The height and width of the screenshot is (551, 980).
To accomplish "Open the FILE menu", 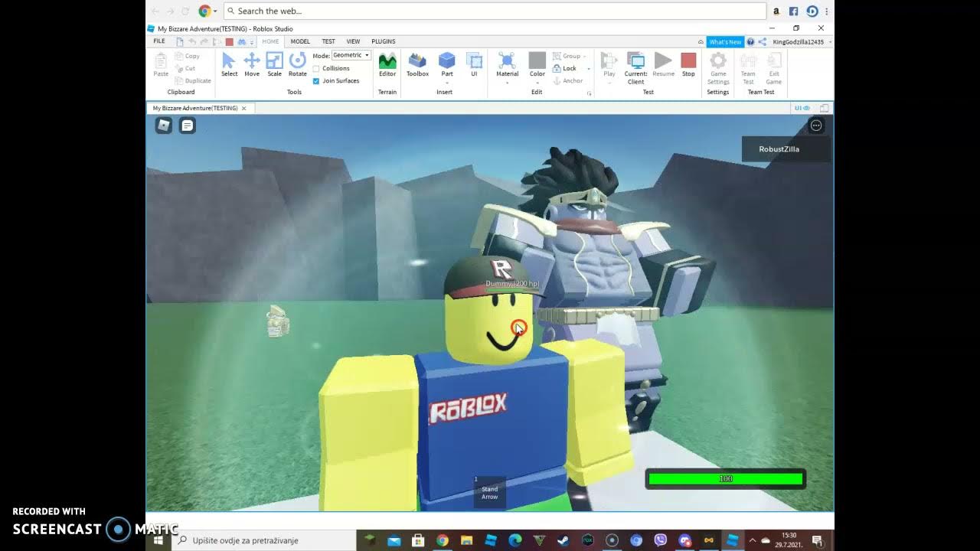I will pyautogui.click(x=159, y=41).
